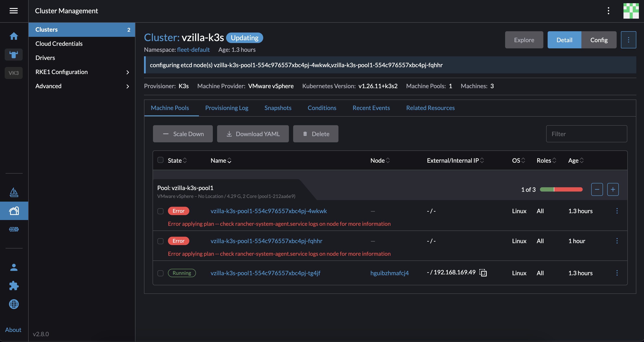The width and height of the screenshot is (644, 342).
Task: Select the checkbox for node vzilla-k3s-pool1-554c976557xbc4pj-4wkwk
Action: click(x=160, y=211)
